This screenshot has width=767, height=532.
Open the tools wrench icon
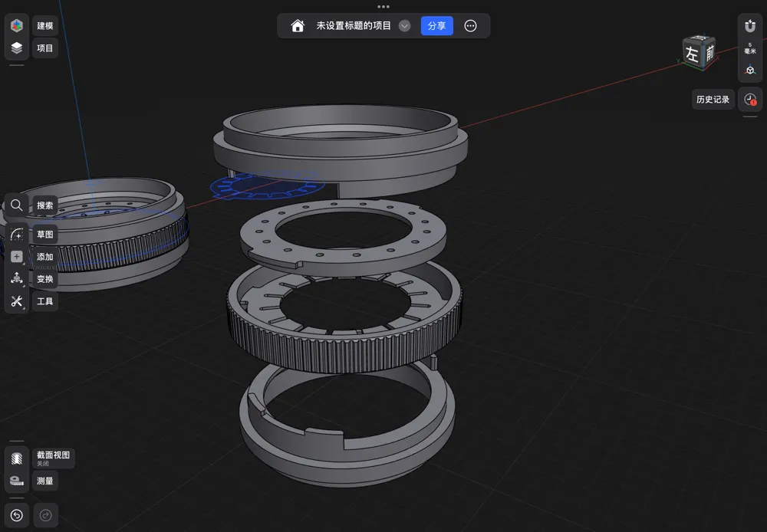click(x=17, y=301)
